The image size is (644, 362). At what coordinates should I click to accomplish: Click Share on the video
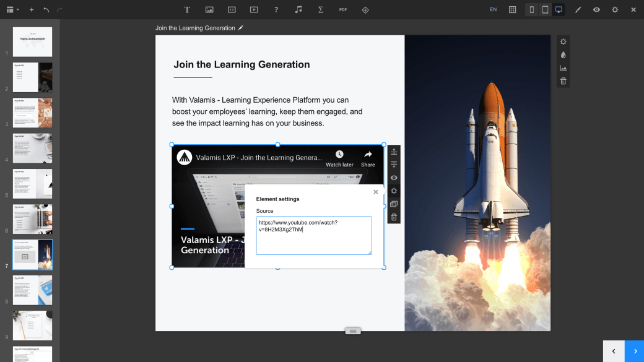pyautogui.click(x=368, y=158)
